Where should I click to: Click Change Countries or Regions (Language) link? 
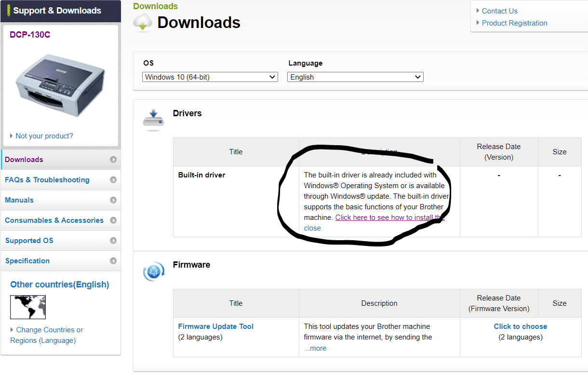click(46, 335)
